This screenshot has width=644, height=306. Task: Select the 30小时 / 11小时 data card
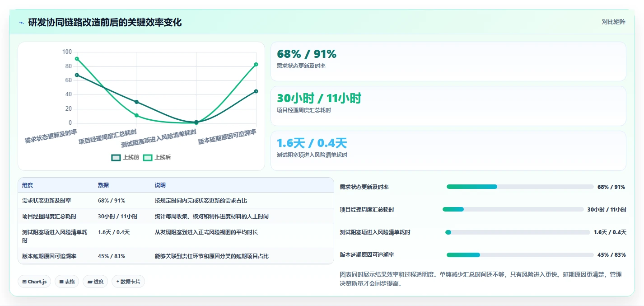pyautogui.click(x=448, y=106)
